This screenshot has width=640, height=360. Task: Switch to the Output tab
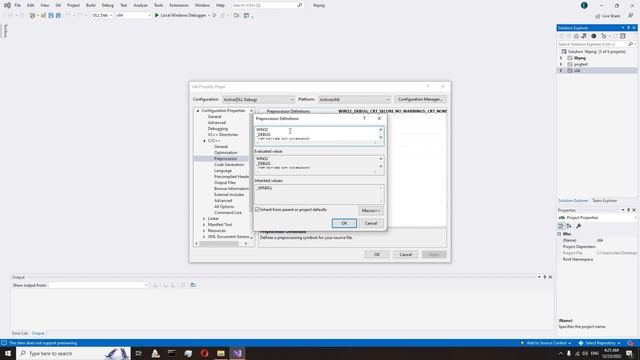pos(38,333)
